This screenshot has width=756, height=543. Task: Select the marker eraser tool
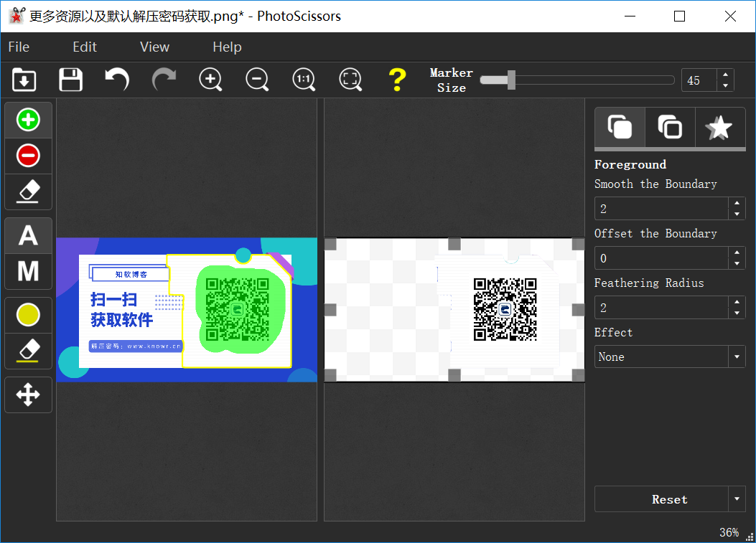coord(28,192)
